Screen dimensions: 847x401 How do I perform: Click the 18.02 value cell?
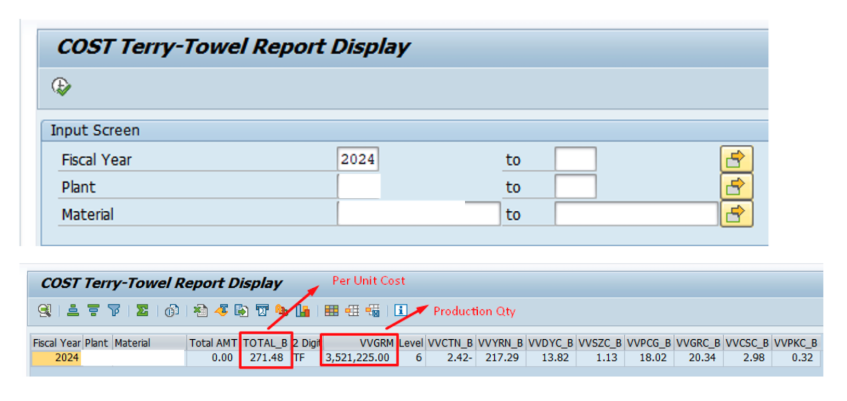click(x=650, y=358)
